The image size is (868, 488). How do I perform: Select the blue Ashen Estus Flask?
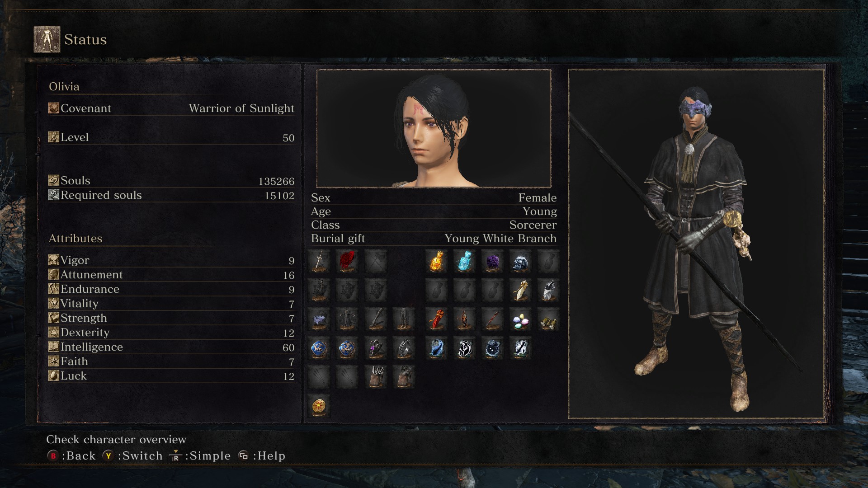(x=465, y=262)
